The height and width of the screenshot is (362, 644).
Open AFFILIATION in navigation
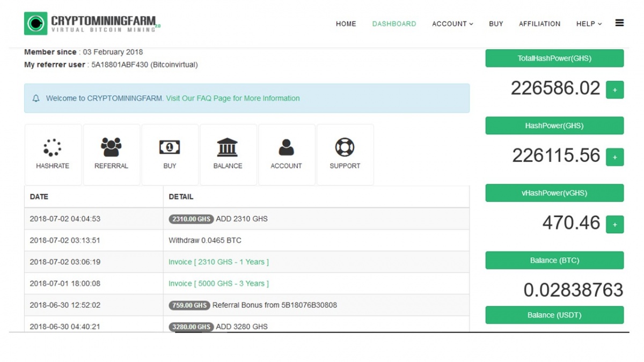(540, 24)
